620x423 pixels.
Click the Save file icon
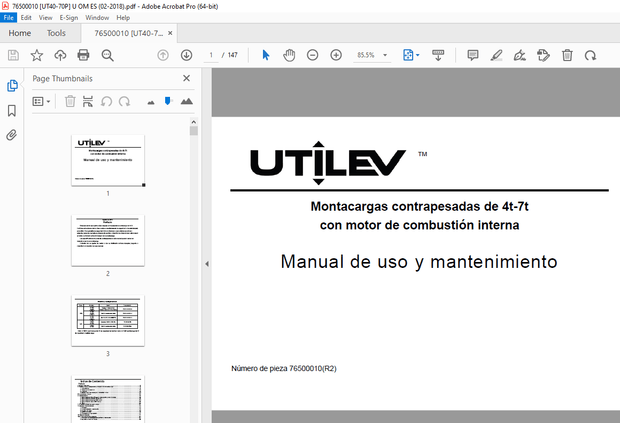coord(13,55)
